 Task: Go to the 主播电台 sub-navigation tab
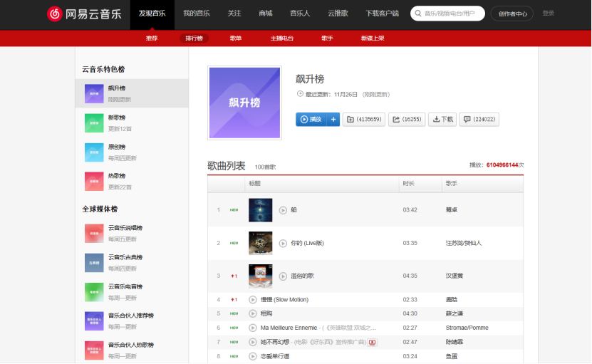[281, 38]
